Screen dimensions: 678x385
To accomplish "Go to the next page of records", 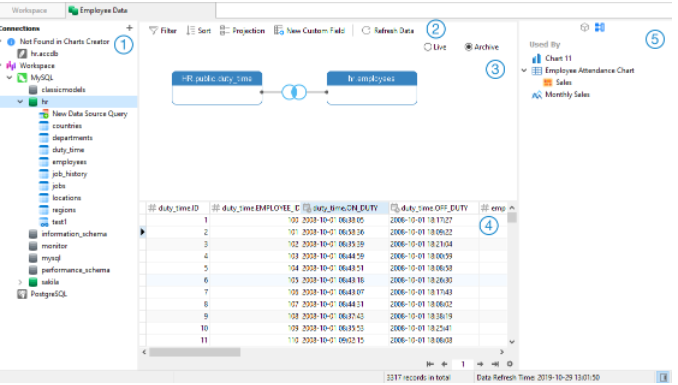I will click(x=480, y=364).
